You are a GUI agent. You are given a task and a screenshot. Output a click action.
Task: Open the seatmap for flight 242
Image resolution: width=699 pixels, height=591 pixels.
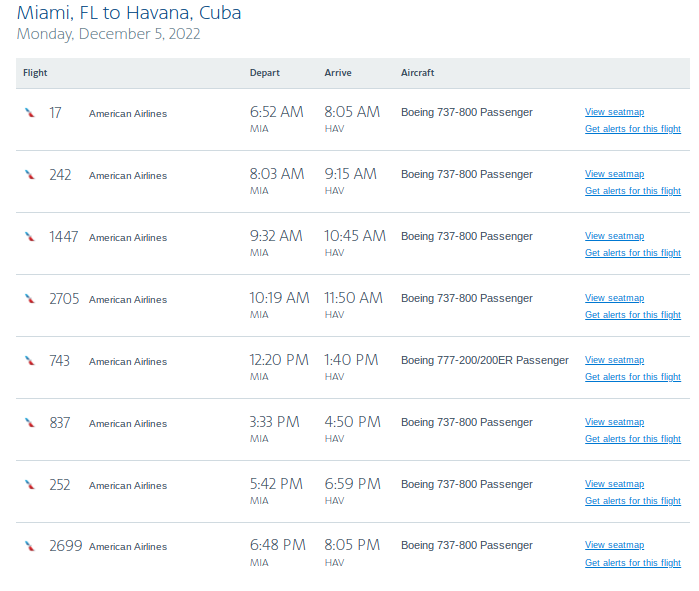pyautogui.click(x=614, y=174)
